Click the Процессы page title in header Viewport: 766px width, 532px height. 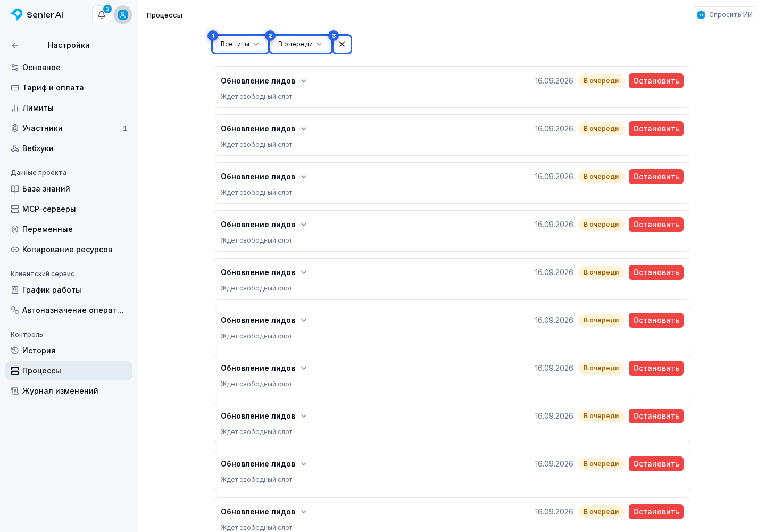click(164, 15)
